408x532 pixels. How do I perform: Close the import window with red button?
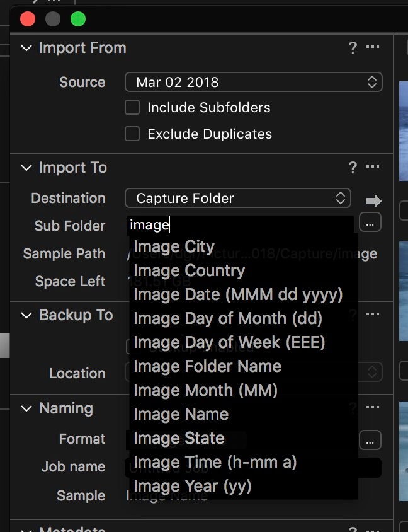[28, 19]
